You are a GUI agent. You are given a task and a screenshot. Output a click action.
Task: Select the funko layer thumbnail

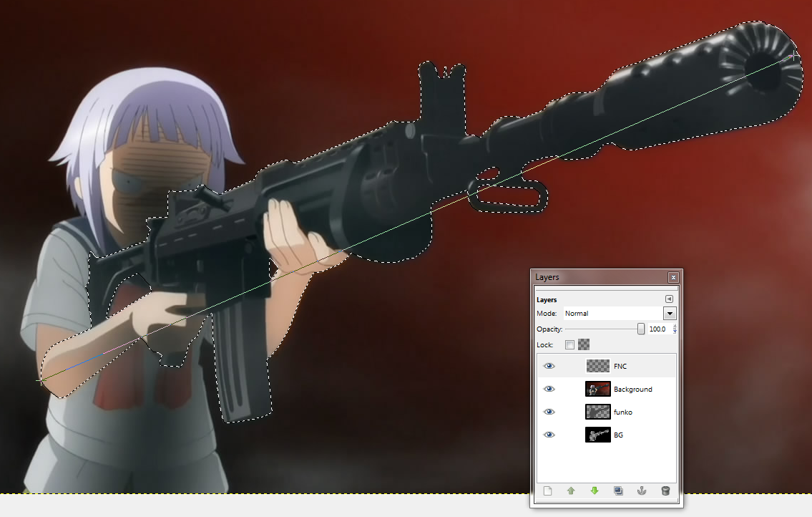tap(597, 412)
